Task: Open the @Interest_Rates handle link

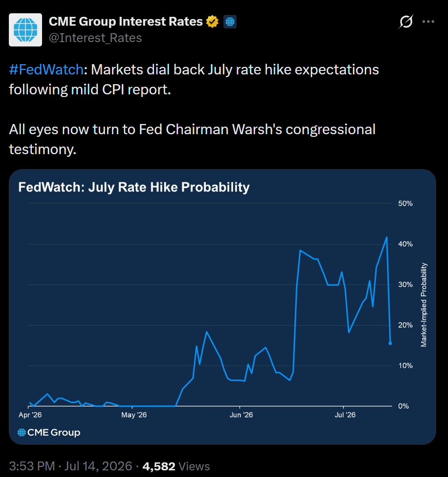Action: pos(95,38)
